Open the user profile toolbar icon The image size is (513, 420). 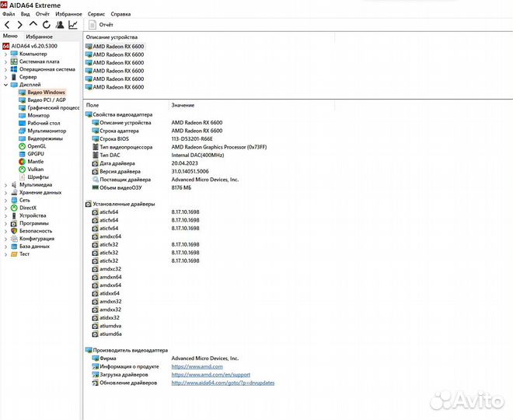(x=60, y=25)
